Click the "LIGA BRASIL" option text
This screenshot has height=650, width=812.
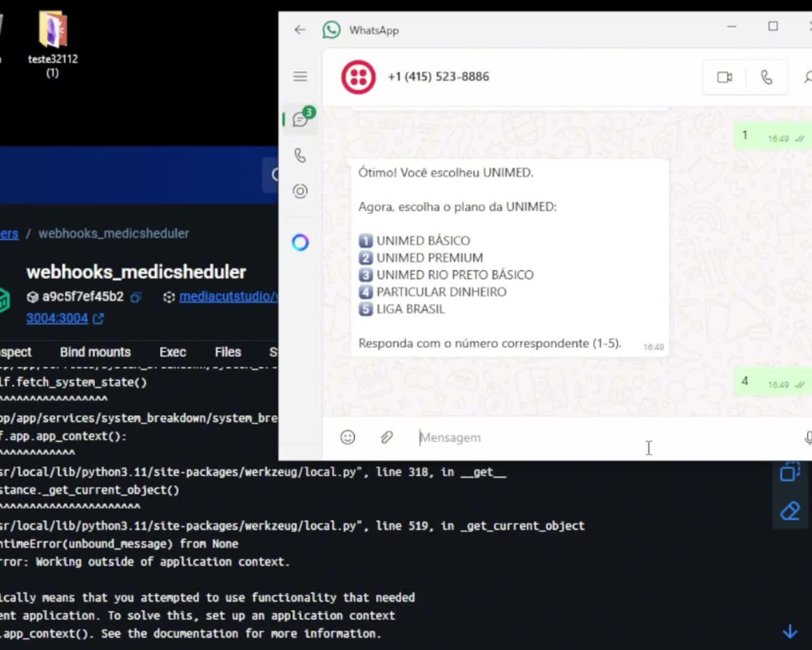(x=410, y=309)
